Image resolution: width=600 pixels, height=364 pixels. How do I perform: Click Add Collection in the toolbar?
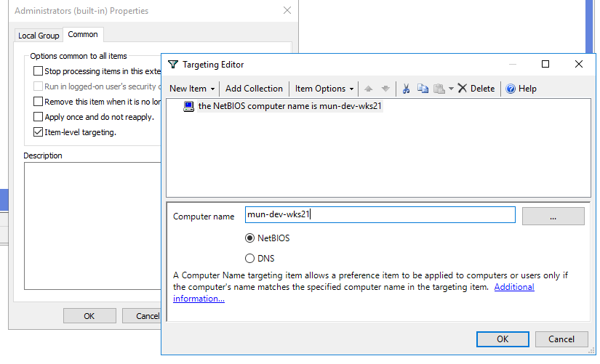[x=254, y=89]
